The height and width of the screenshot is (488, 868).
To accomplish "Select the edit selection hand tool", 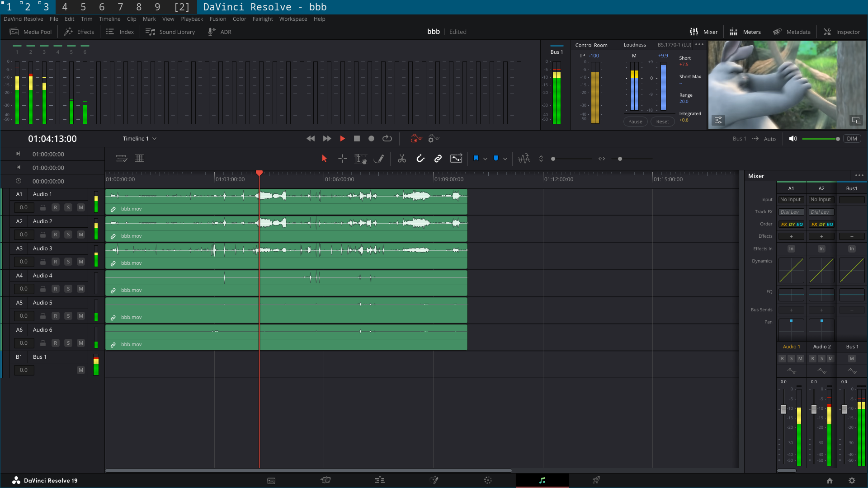I will 361,159.
